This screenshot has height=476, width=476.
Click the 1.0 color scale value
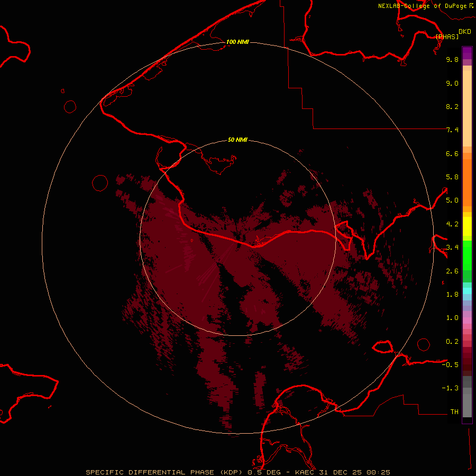click(x=452, y=318)
